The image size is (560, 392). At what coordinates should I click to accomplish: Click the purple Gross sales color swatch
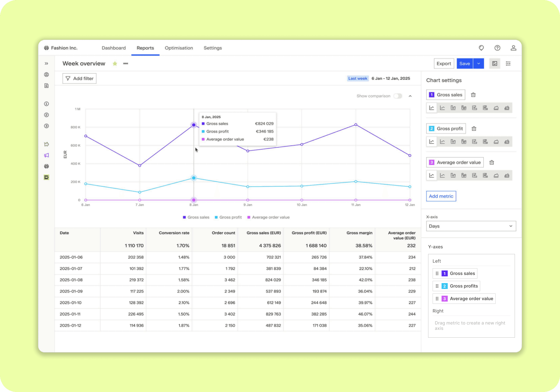[x=431, y=95]
